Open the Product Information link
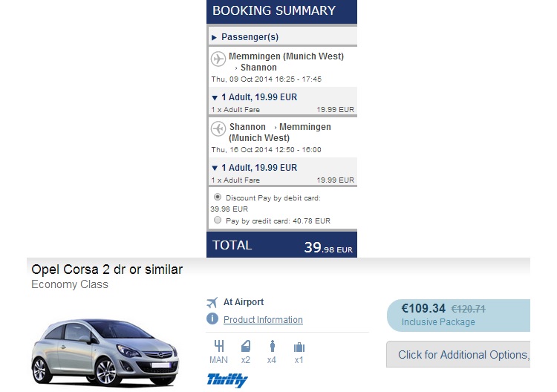 (x=263, y=320)
